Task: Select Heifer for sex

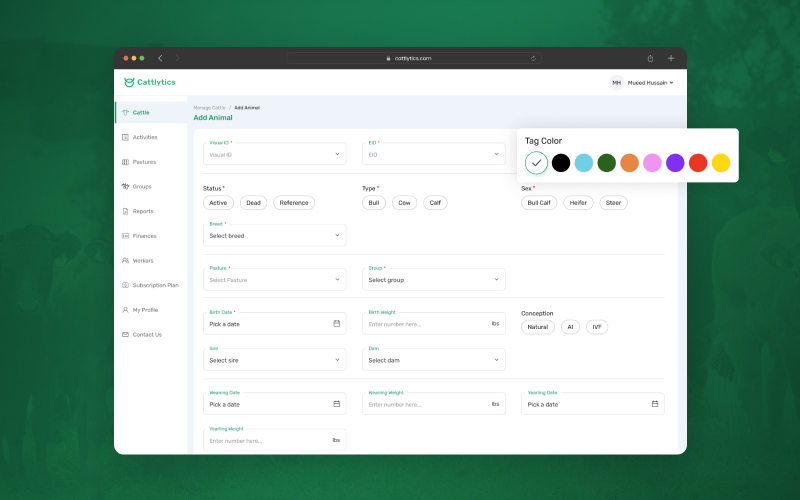Action: pyautogui.click(x=577, y=203)
